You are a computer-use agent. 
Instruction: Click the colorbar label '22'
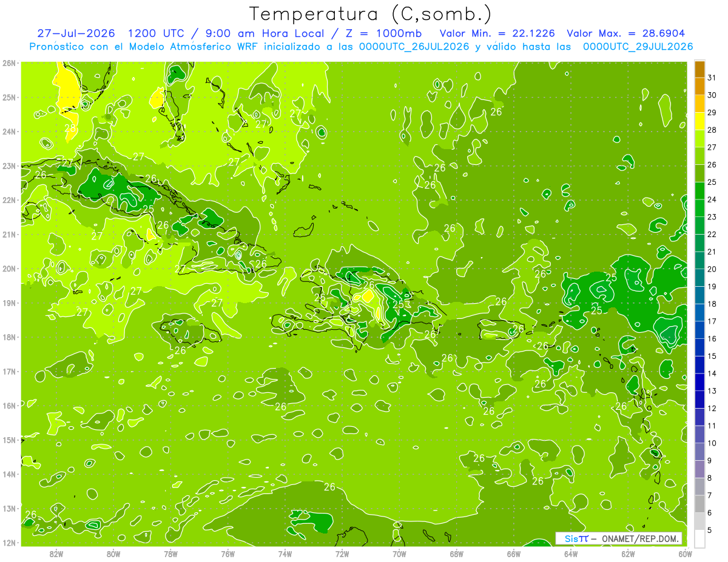[x=712, y=234]
